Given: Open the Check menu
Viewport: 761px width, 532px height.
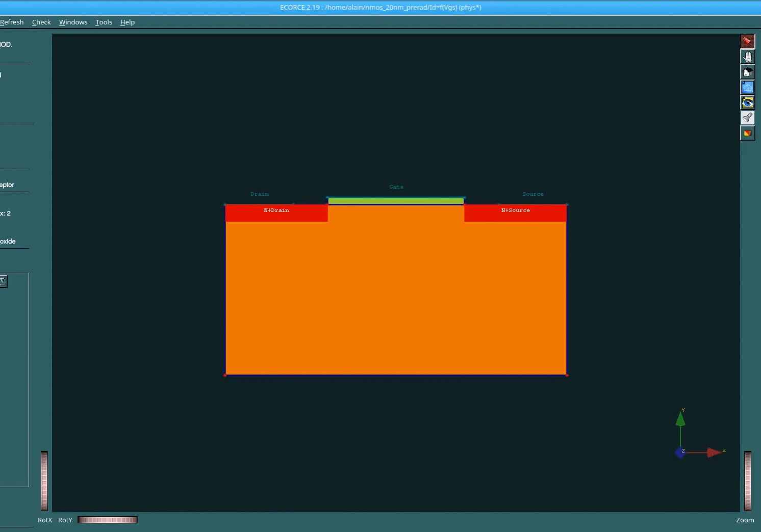Looking at the screenshot, I should pyautogui.click(x=41, y=22).
